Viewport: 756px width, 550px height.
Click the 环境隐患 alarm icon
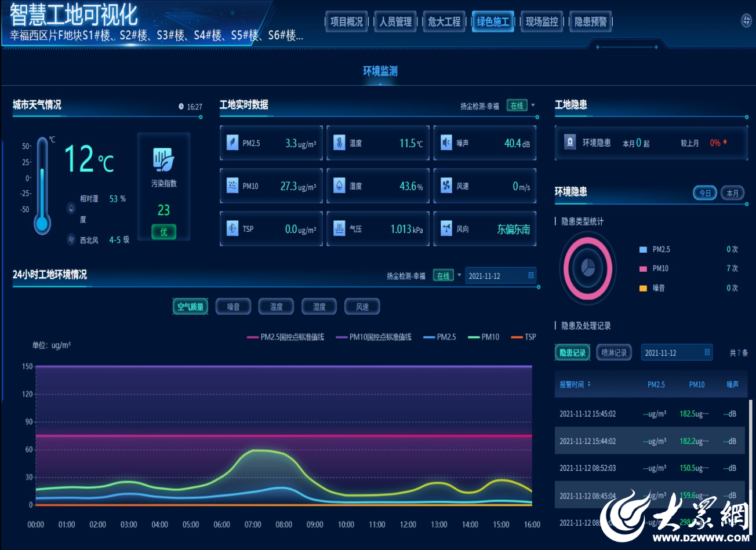(x=570, y=142)
